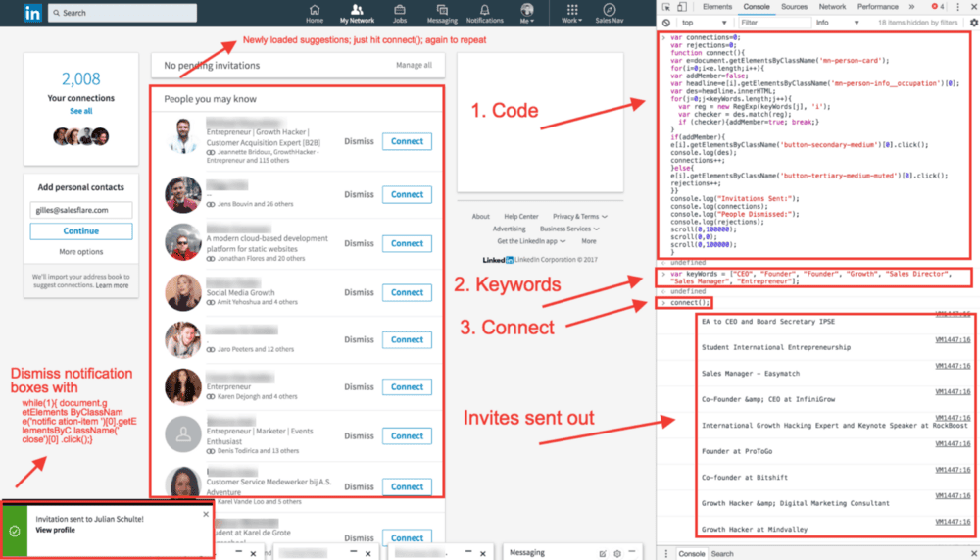Select the DevTools inspect element icon

666,7
